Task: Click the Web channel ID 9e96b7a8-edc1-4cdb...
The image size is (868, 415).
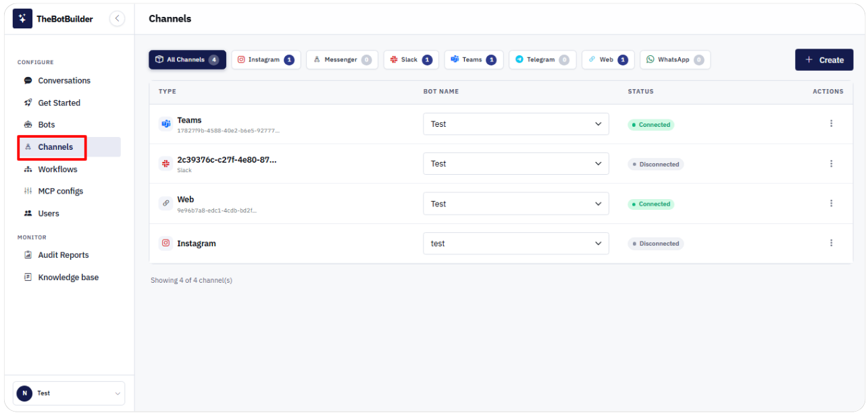Action: (x=217, y=211)
